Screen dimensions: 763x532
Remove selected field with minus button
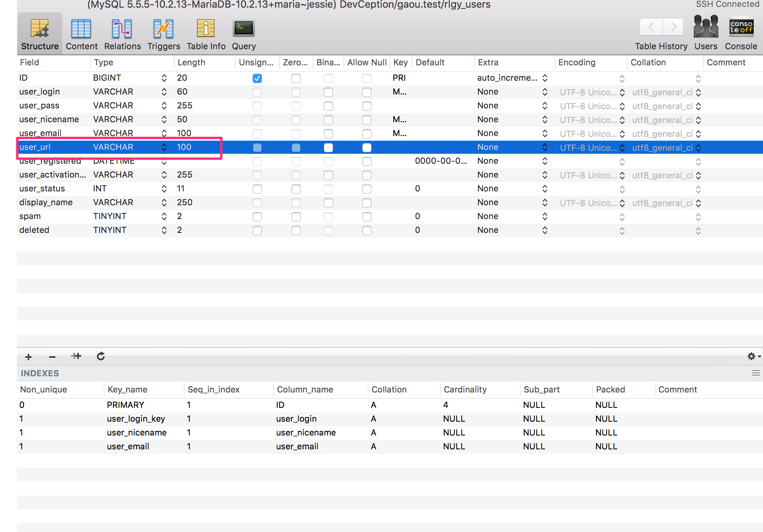[x=52, y=357]
